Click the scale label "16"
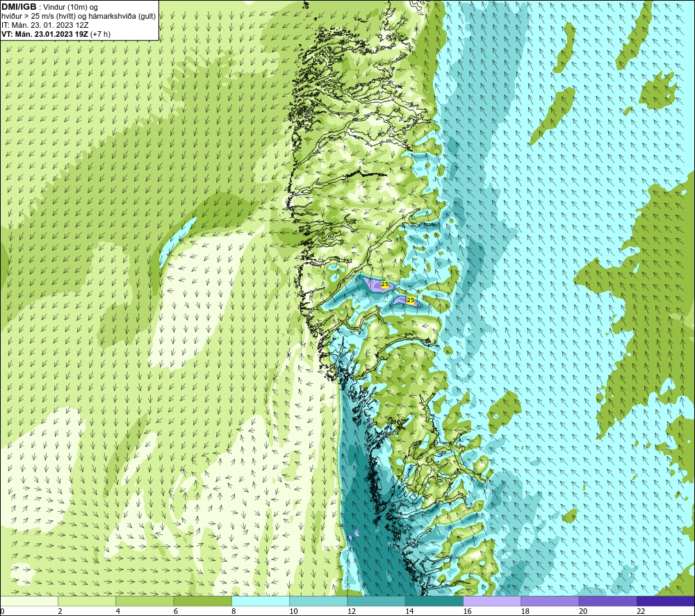This screenshot has height=616, width=695. (x=467, y=612)
